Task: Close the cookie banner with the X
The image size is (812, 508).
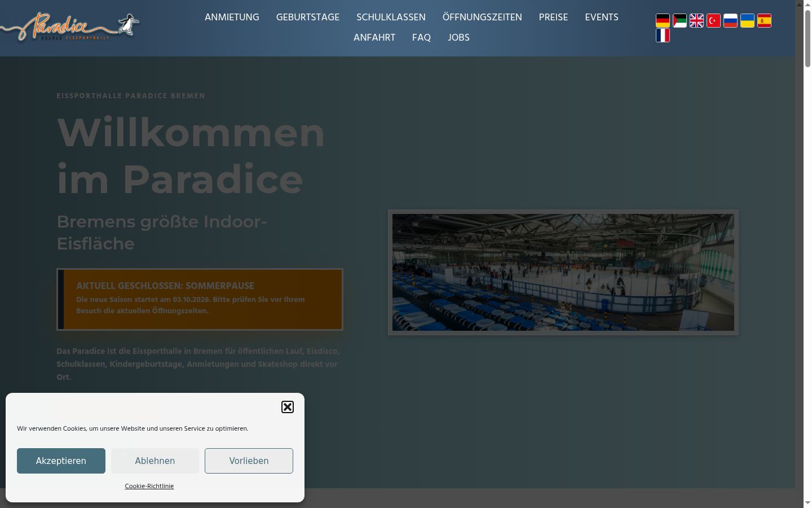Action: [288, 407]
